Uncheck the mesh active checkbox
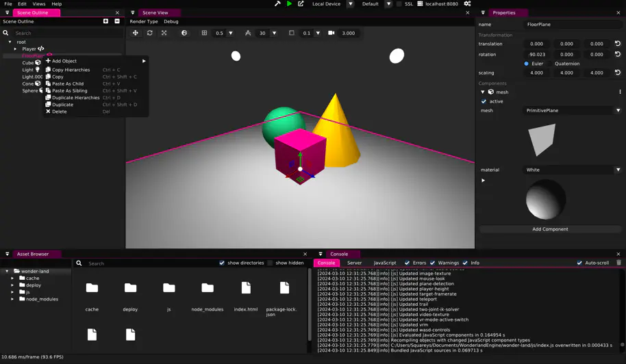Screen dimensions: 626x364 pos(484,101)
